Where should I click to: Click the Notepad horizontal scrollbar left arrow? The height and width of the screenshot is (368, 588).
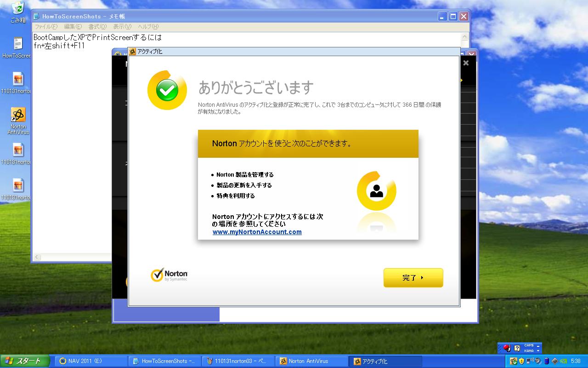37,257
